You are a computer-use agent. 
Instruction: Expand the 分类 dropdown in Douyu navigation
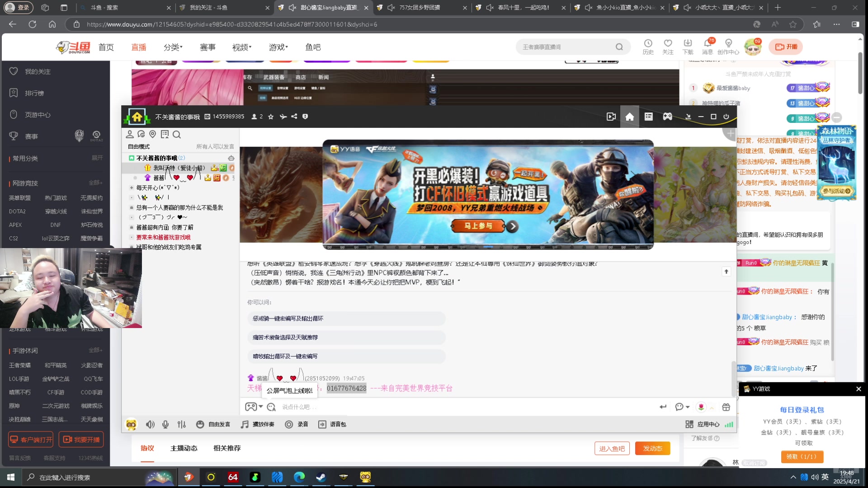pyautogui.click(x=173, y=47)
